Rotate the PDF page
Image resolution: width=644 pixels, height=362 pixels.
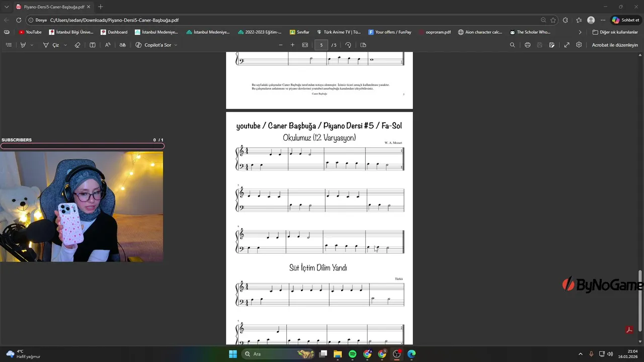348,45
